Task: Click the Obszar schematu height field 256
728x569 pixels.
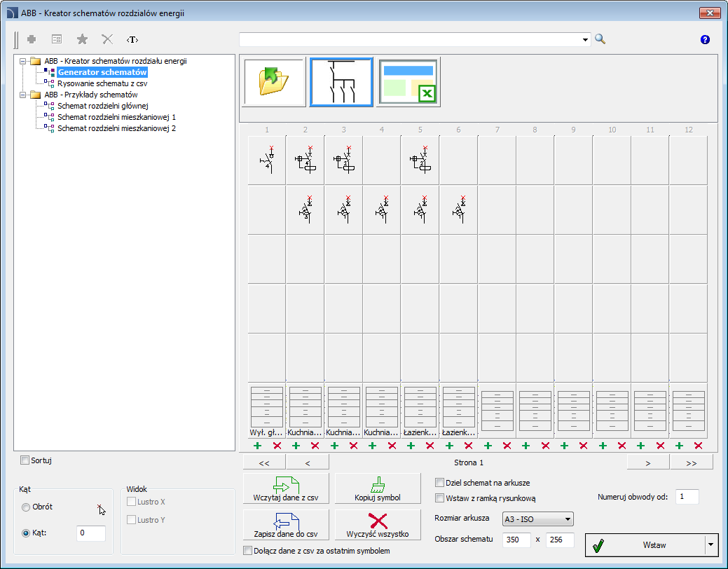Action: click(x=560, y=540)
